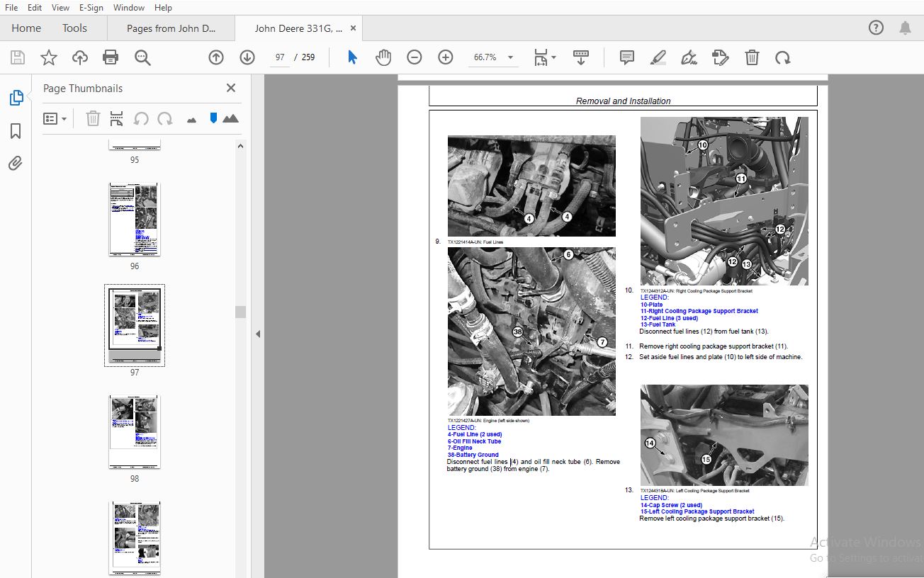Click 'Removal and Installation' page heading
924x578 pixels.
click(623, 101)
